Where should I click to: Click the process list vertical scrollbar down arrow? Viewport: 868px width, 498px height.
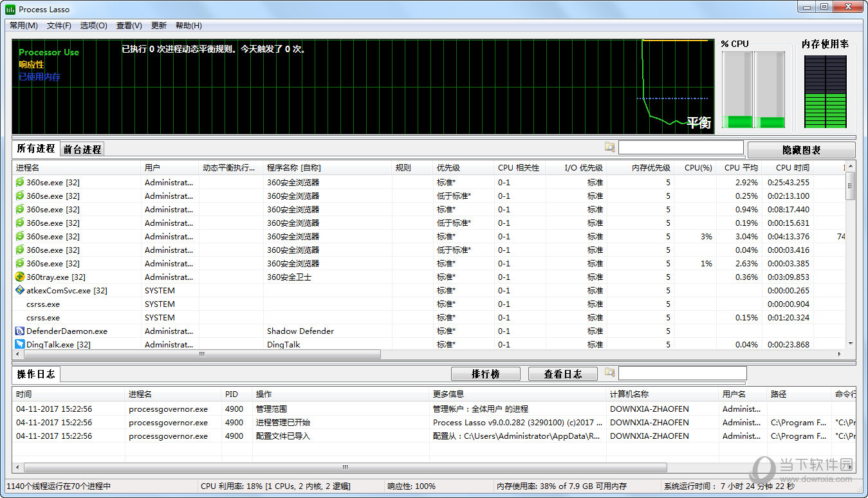(x=850, y=344)
